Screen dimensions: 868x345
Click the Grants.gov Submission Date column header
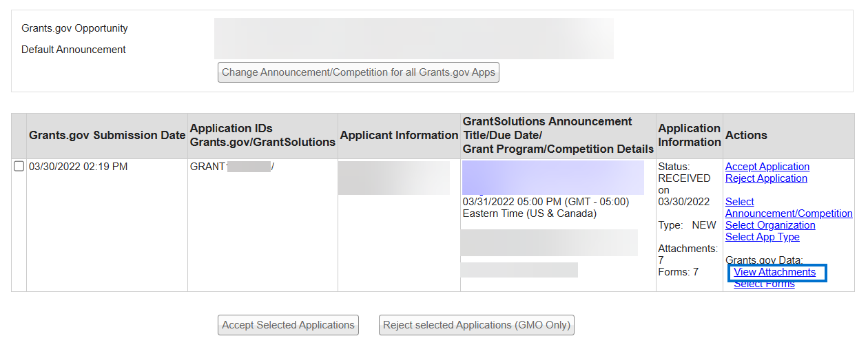[107, 136]
